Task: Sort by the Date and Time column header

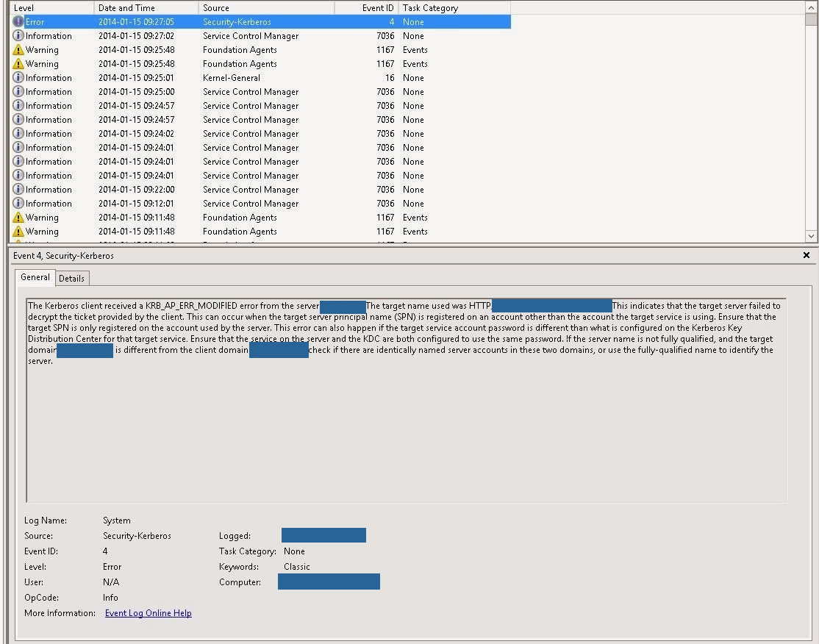Action: point(146,8)
